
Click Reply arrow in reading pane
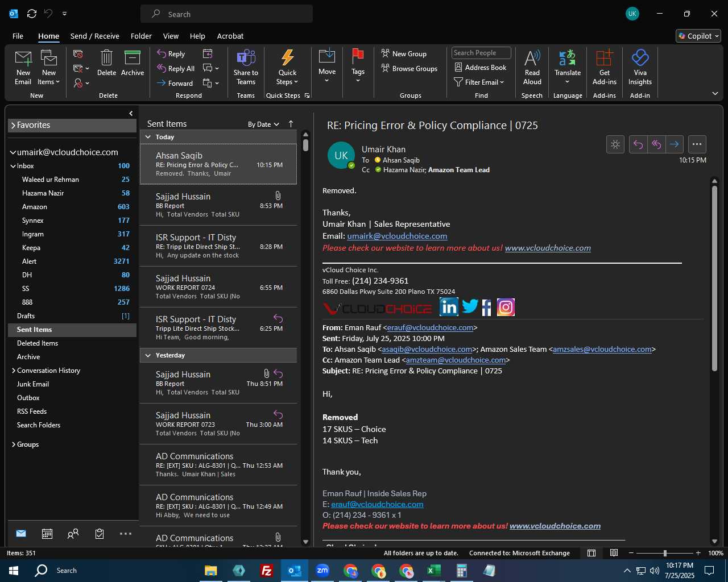coord(638,144)
